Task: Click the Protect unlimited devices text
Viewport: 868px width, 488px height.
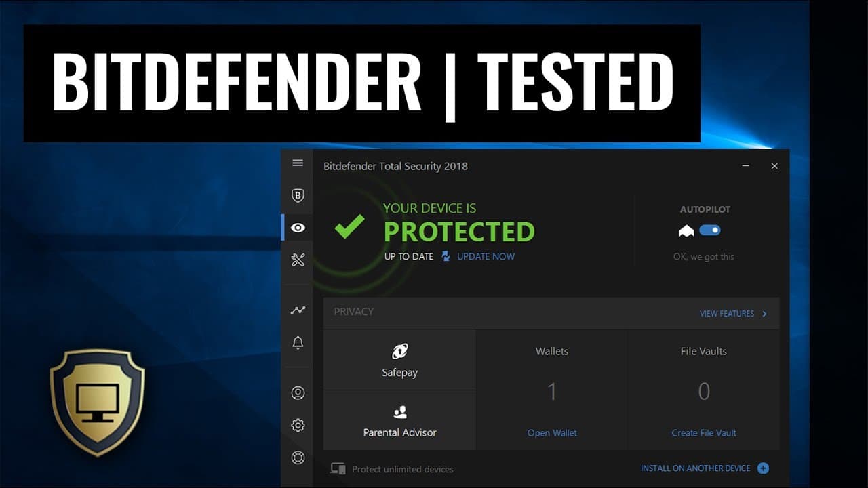Action: coord(402,469)
